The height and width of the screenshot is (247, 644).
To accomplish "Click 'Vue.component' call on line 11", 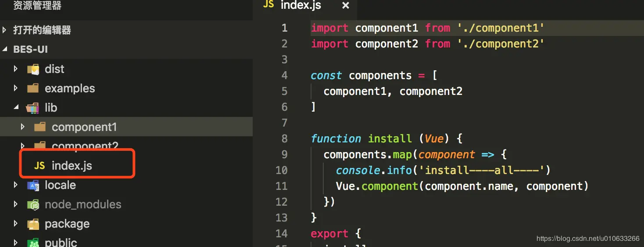I will [377, 186].
